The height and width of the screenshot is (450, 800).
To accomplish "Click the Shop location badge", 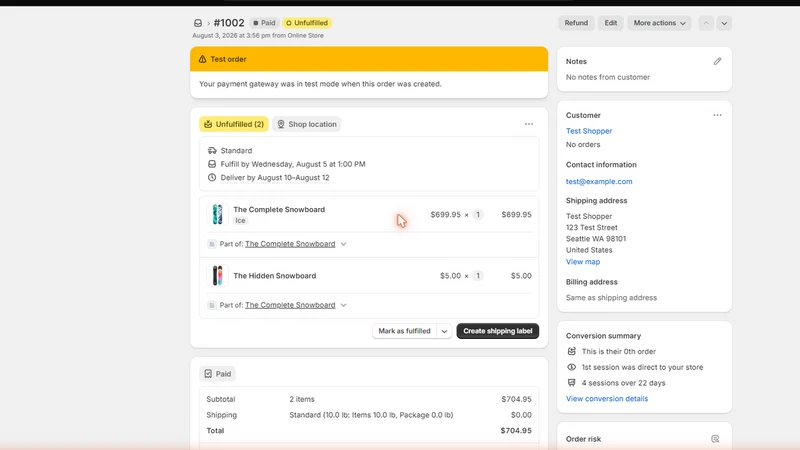I will (x=307, y=124).
